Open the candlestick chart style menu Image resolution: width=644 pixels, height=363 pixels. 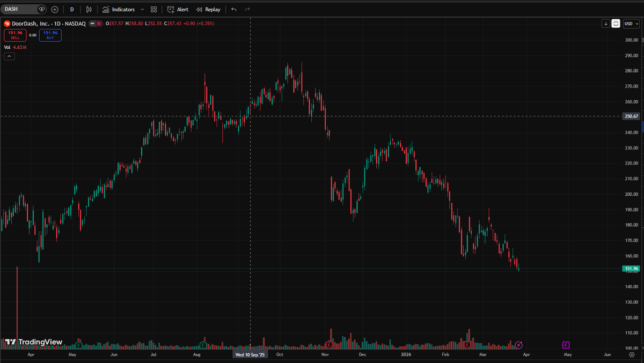pyautogui.click(x=89, y=9)
